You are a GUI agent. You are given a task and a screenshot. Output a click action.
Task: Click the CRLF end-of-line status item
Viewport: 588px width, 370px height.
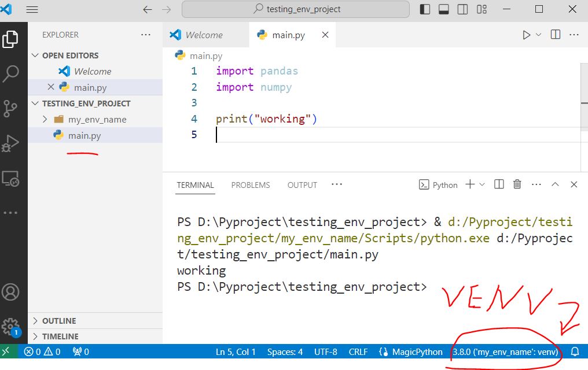[x=358, y=351]
